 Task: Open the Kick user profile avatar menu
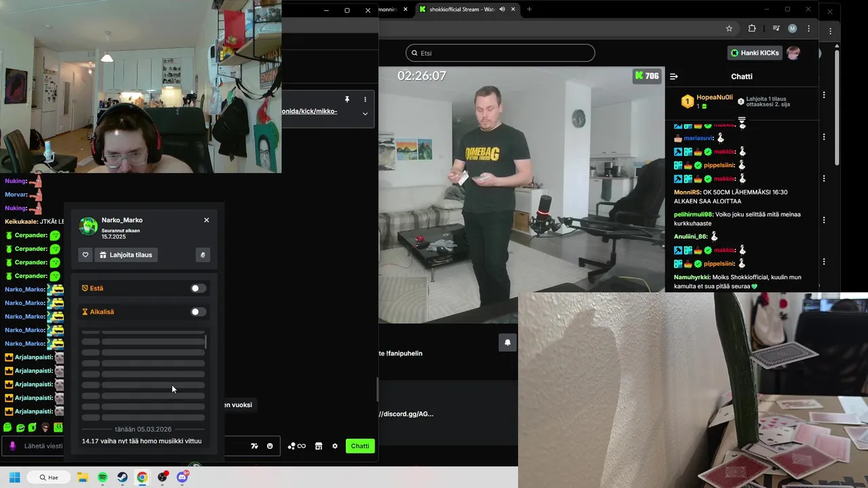click(793, 53)
